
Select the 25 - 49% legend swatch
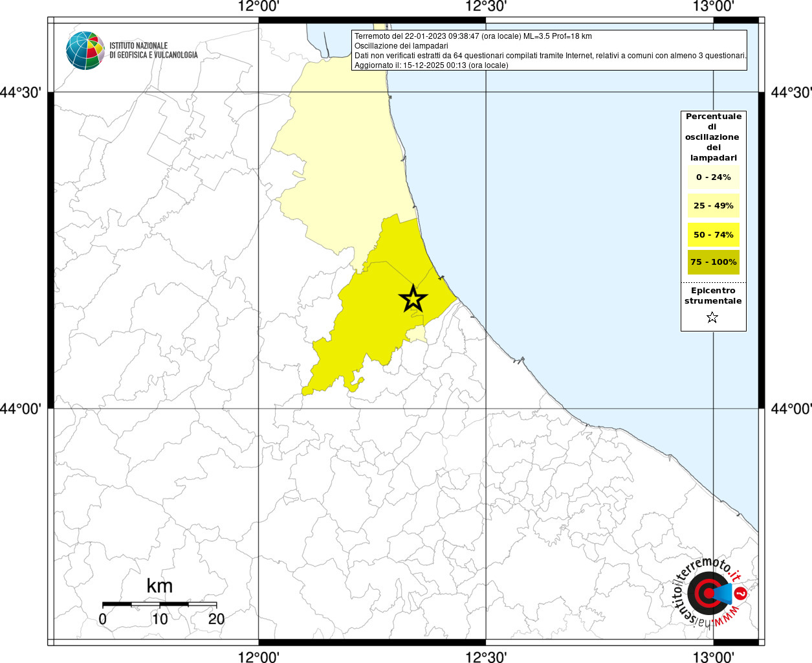[713, 206]
